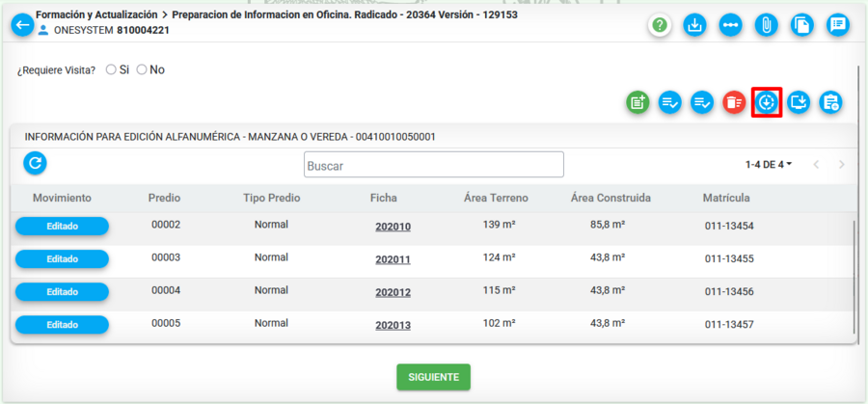Screen dimensions: 868x404
Task: Click predio number 00002
Action: [166, 225]
